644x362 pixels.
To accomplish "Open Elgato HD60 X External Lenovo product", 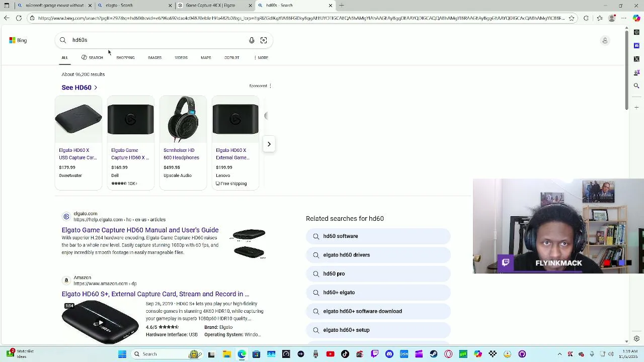I will pyautogui.click(x=235, y=143).
